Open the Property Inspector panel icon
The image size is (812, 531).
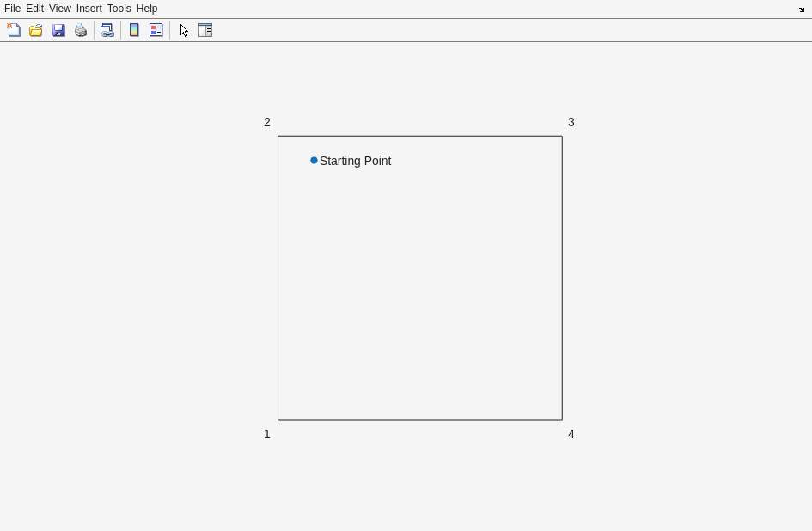(x=205, y=30)
